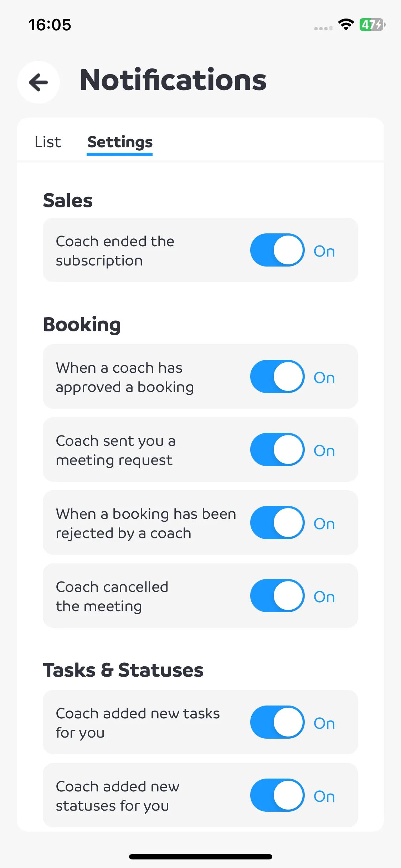
Task: Select the Settings tab
Action: click(120, 142)
